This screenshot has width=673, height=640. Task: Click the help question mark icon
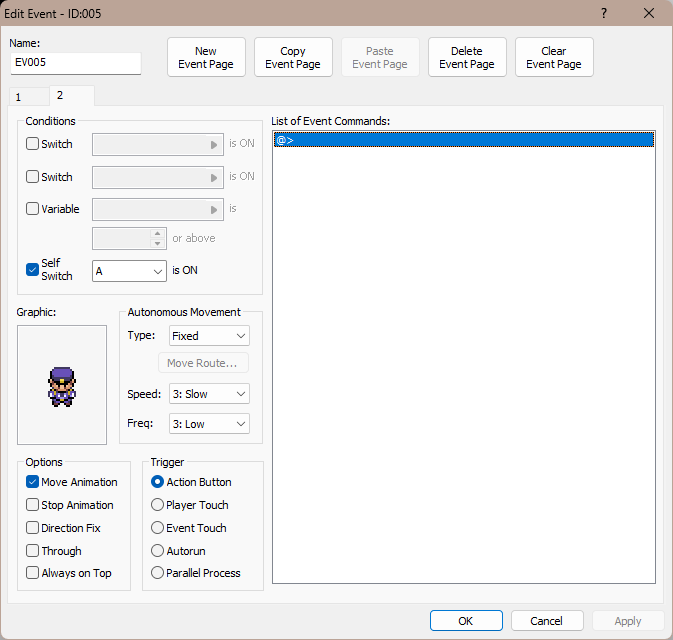pyautogui.click(x=604, y=13)
